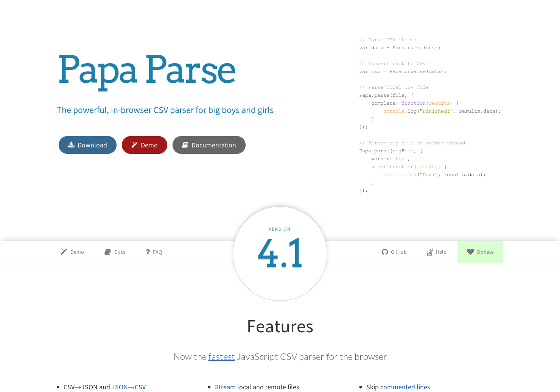Image resolution: width=560 pixels, height=392 pixels.
Task: Click the heart icon next to Donate
Action: 470,252
